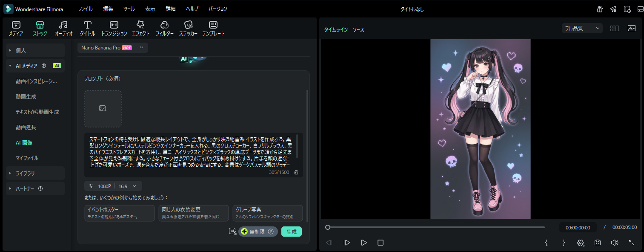Open the ファイル menu
This screenshot has height=252, width=644.
85,9
